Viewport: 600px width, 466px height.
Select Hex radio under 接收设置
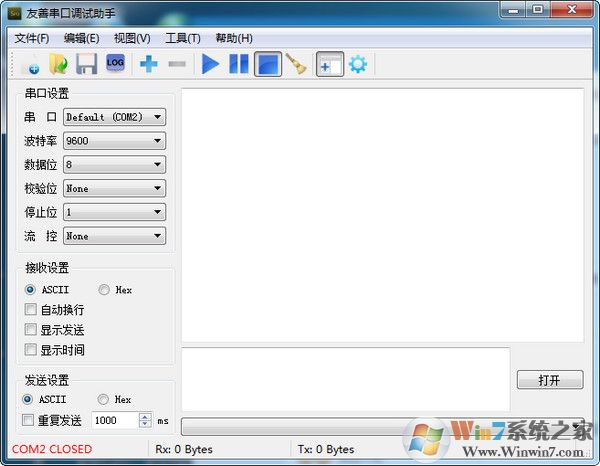[104, 290]
